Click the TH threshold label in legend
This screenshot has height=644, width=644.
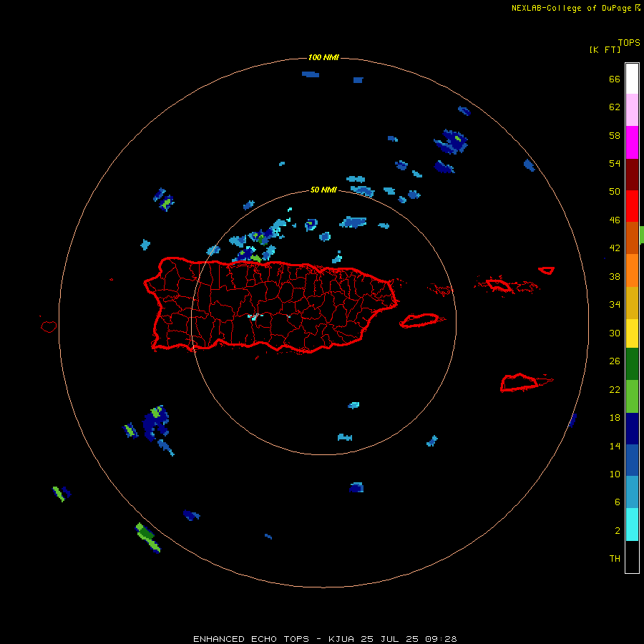pyautogui.click(x=615, y=559)
